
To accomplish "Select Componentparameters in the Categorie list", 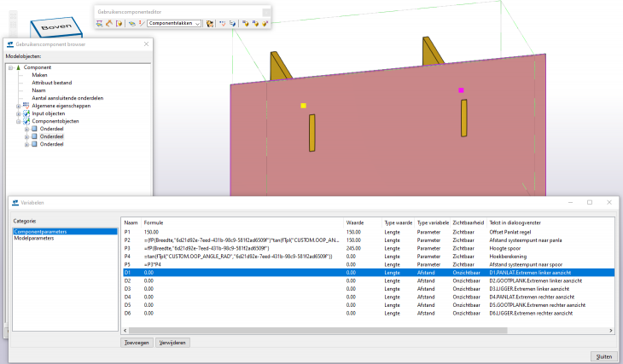I will pos(40,231).
